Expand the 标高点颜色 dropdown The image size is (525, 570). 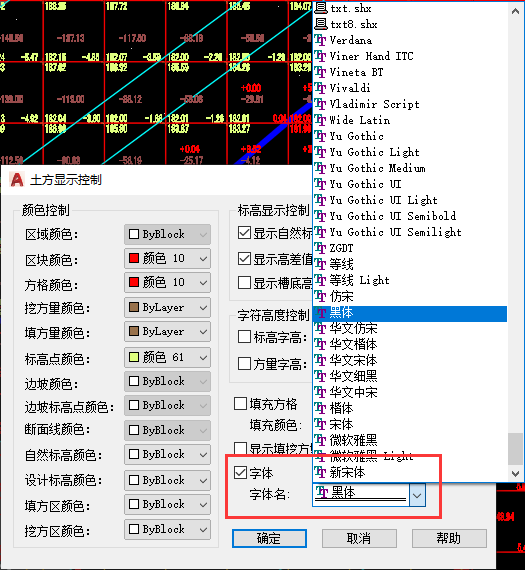click(167, 358)
